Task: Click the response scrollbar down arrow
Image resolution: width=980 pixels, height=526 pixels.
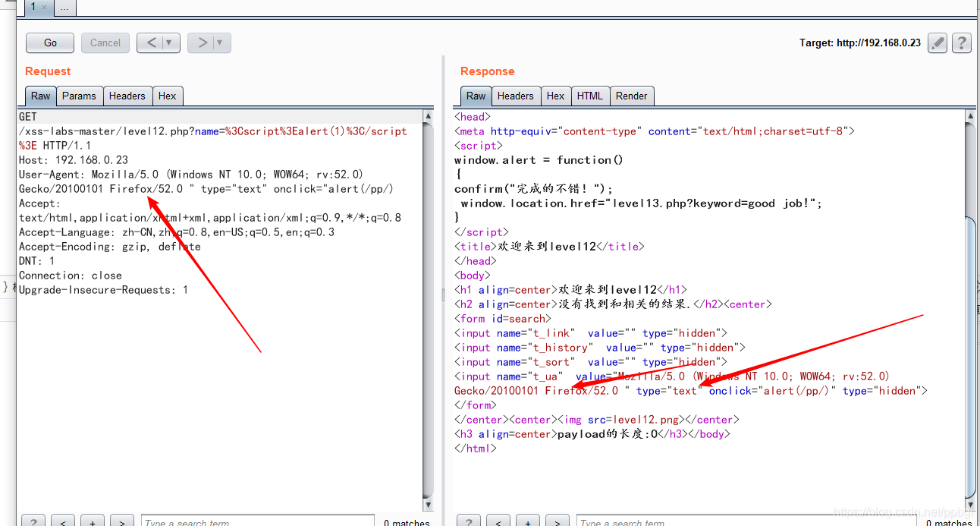Action: (969, 505)
